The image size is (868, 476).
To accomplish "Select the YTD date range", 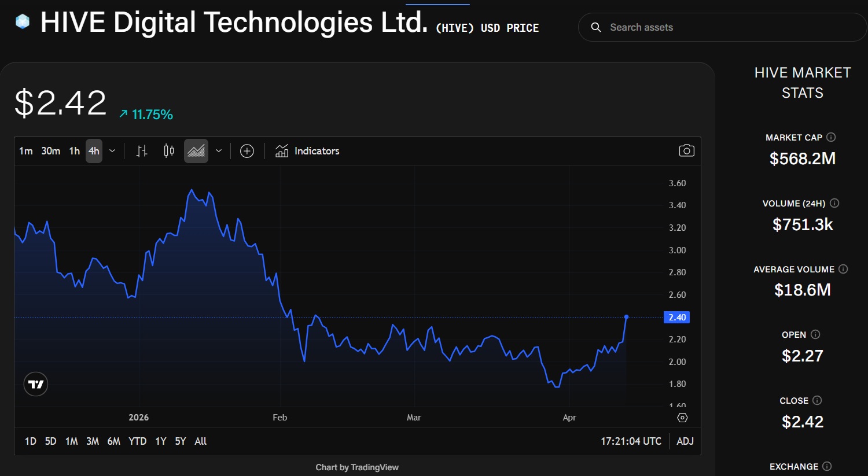I will pos(137,441).
